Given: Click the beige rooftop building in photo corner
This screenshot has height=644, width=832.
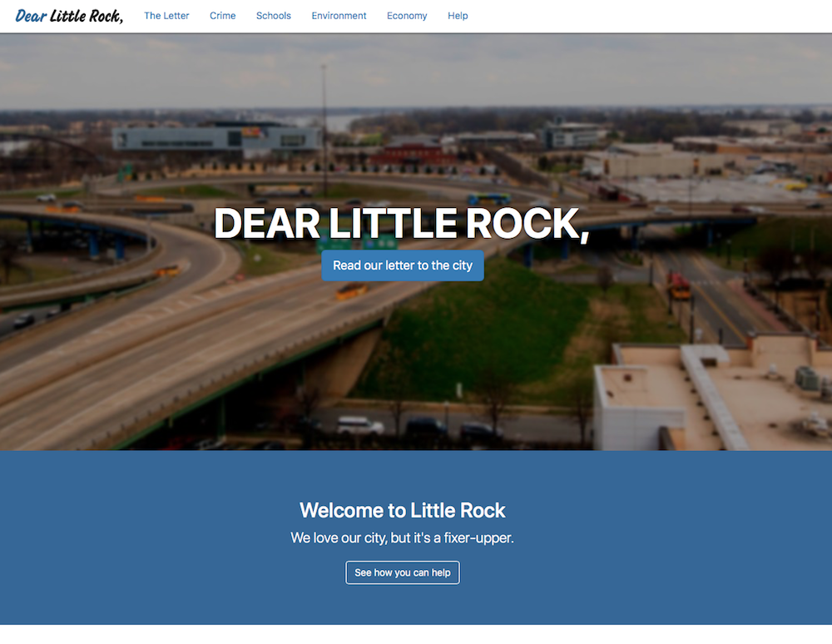Looking at the screenshot, I should pos(711,396).
